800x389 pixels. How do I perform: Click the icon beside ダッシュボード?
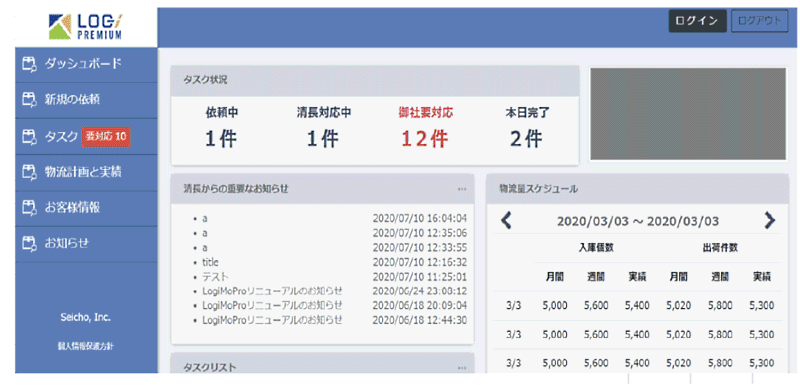pos(30,64)
